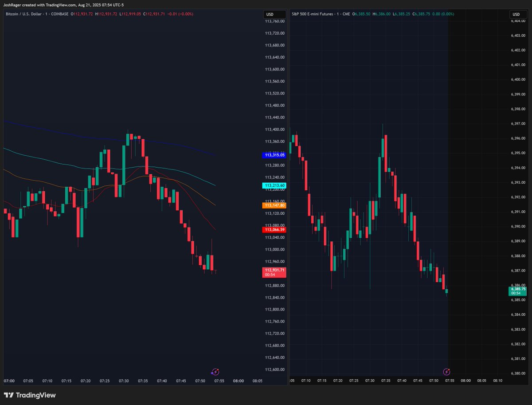Click the 07:55 time label on Bitcoin chart
This screenshot has height=405, width=532.
click(219, 381)
